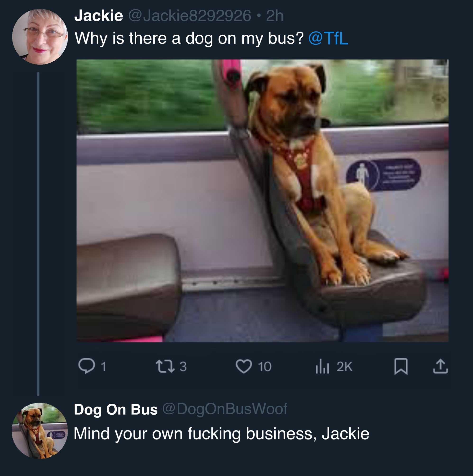Click the like count 10
Viewport: 473px width, 476px height.
pos(265,367)
